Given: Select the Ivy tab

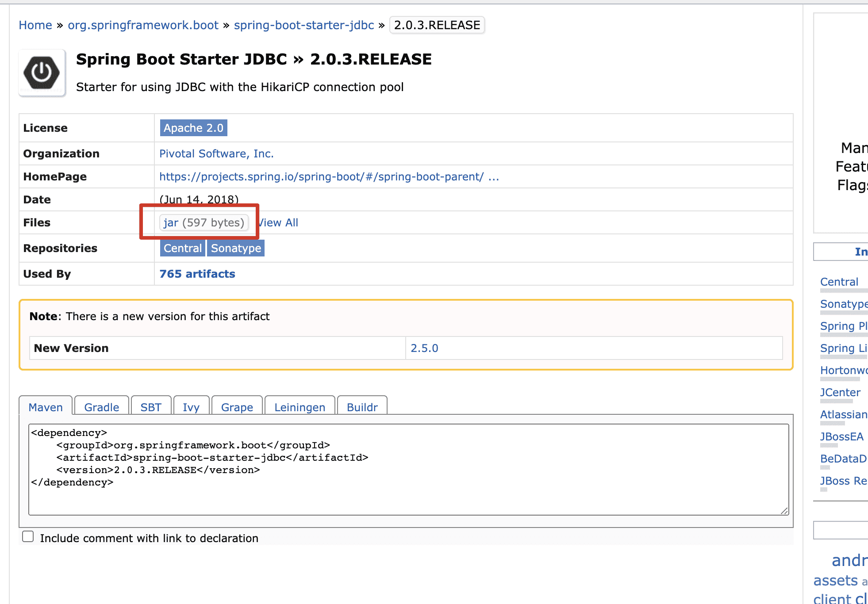Looking at the screenshot, I should [x=191, y=407].
